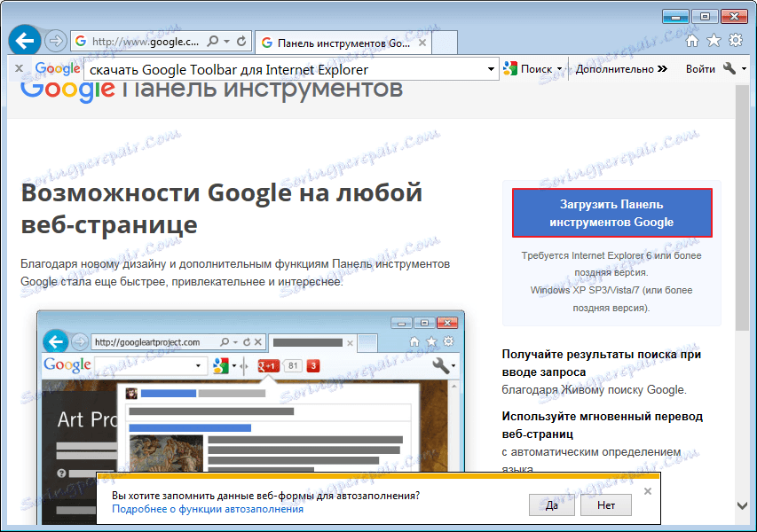
Task: Click Войти on the Google Toolbar
Action: [700, 69]
